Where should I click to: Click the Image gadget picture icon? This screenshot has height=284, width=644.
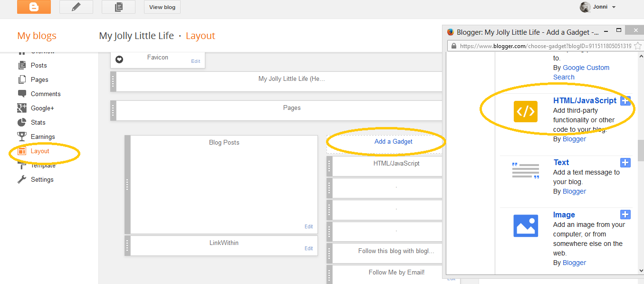(x=525, y=225)
